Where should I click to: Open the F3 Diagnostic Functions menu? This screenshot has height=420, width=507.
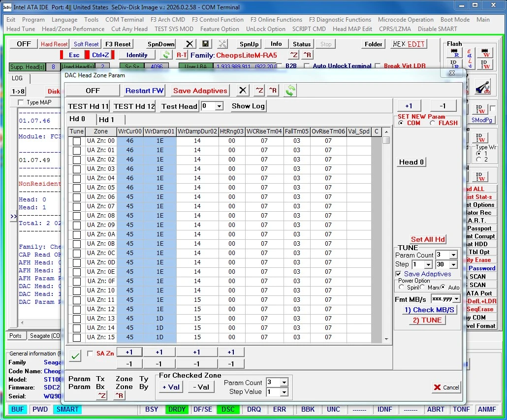tap(340, 20)
